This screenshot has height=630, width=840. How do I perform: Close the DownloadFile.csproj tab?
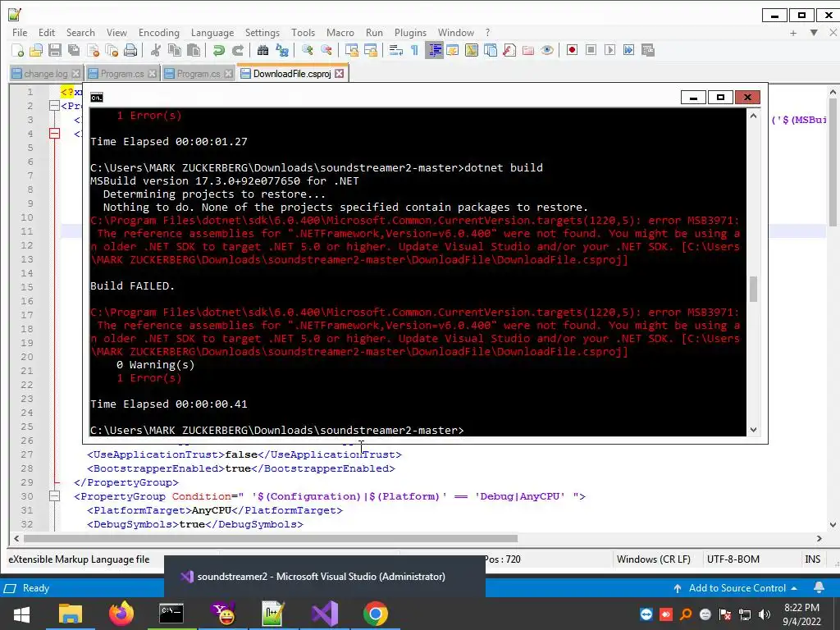(x=339, y=73)
